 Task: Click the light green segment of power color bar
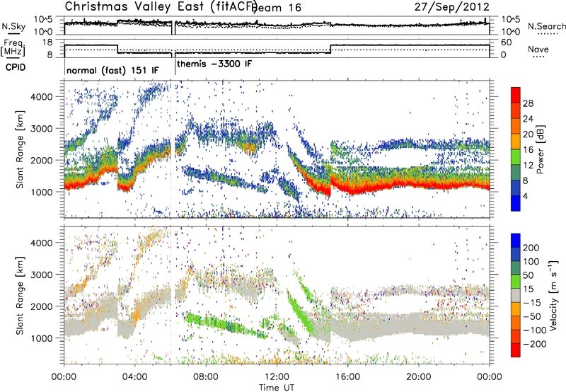click(516, 157)
